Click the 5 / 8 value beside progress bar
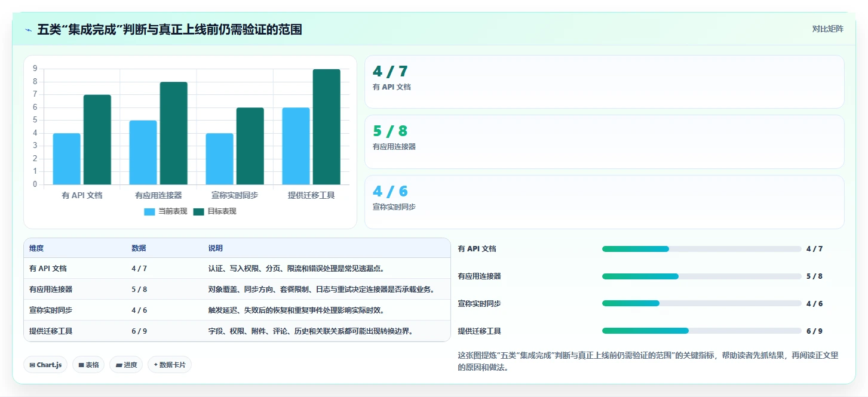The image size is (868, 397). (814, 276)
